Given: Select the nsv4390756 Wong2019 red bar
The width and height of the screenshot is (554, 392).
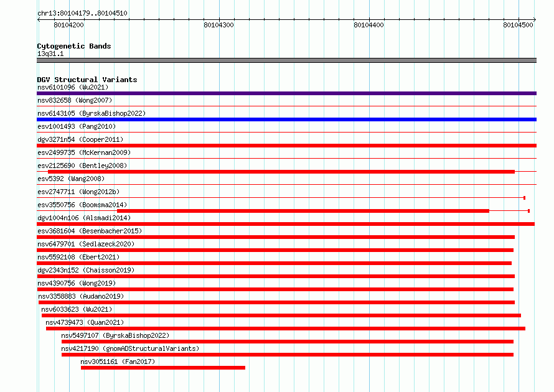Looking at the screenshot, I should pyautogui.click(x=275, y=289).
